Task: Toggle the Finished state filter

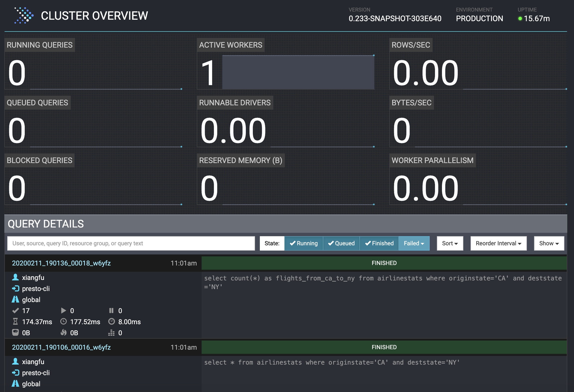Action: [379, 243]
